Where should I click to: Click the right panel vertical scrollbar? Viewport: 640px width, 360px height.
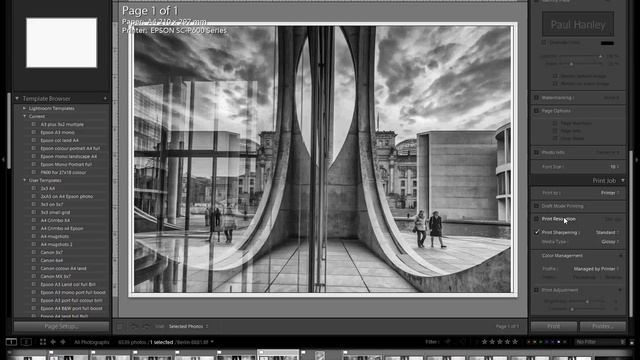pos(631,233)
